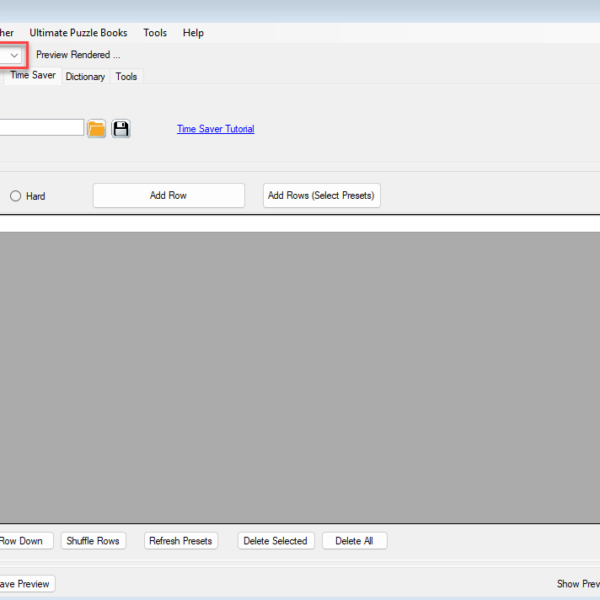Screen dimensions: 600x600
Task: Click the Shuffle Rows button
Action: click(x=93, y=541)
